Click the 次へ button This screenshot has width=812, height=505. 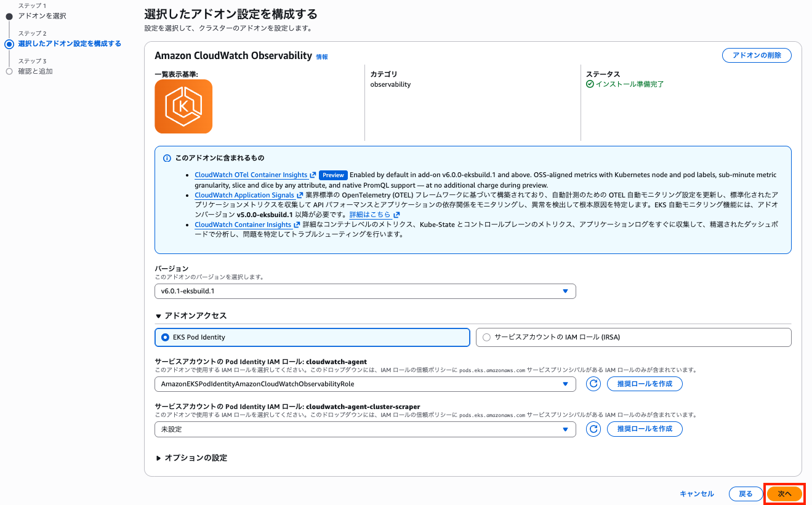tap(784, 493)
